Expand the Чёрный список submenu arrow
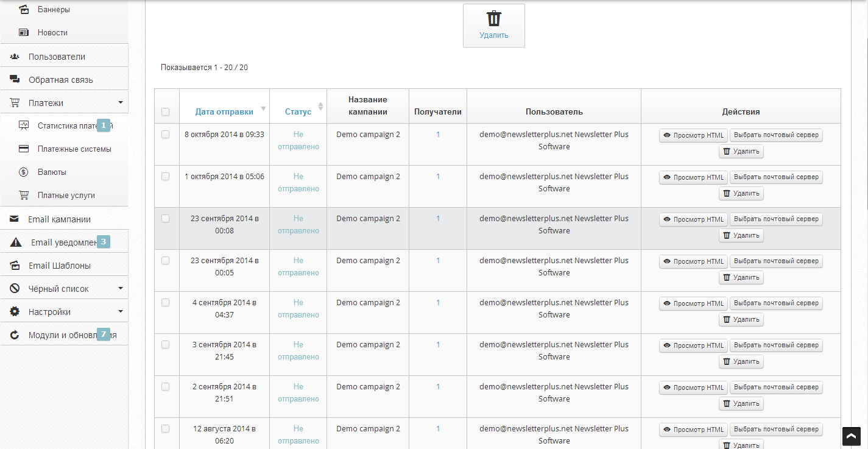Image resolution: width=868 pixels, height=449 pixels. (120, 289)
